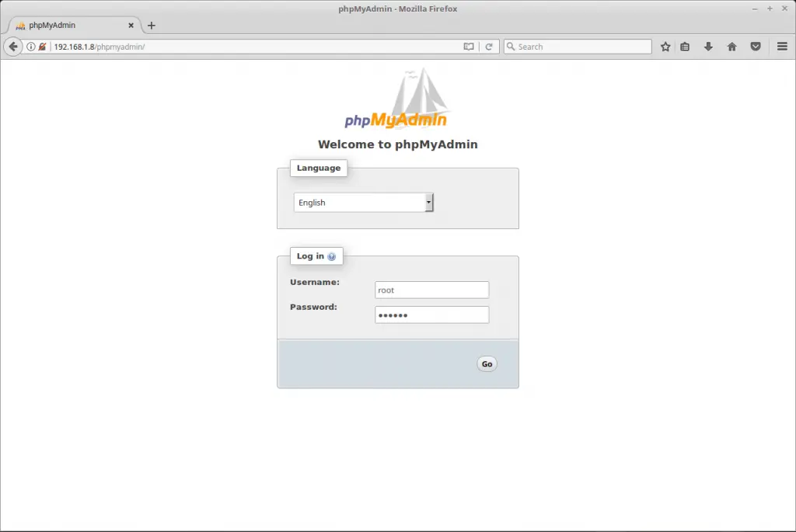Toggle Reader View icon in address bar

point(469,47)
